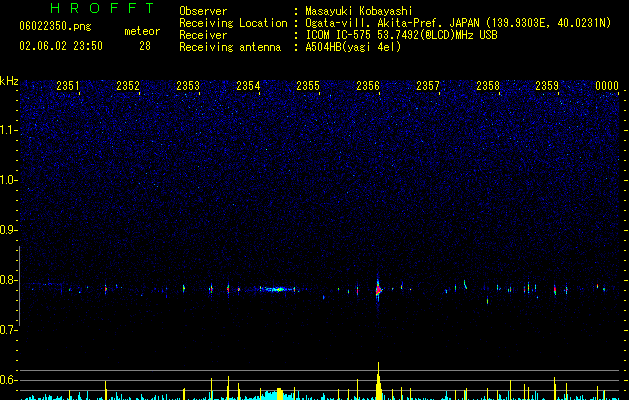The height and width of the screenshot is (400, 629).
Task: Click the 2353 time marker
Action: click(x=188, y=85)
